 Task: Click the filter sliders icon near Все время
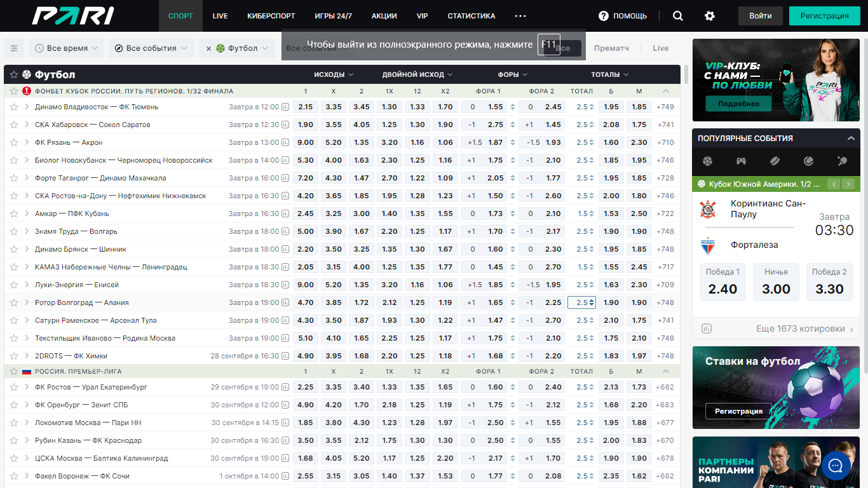click(x=14, y=48)
